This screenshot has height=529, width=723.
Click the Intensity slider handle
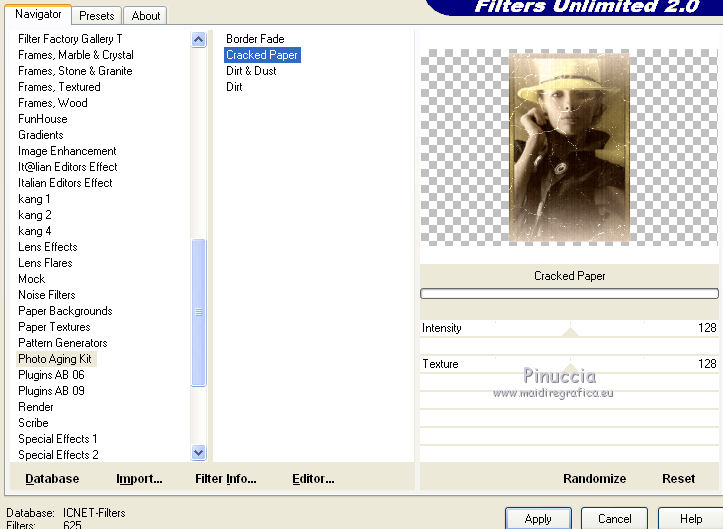[x=570, y=332]
